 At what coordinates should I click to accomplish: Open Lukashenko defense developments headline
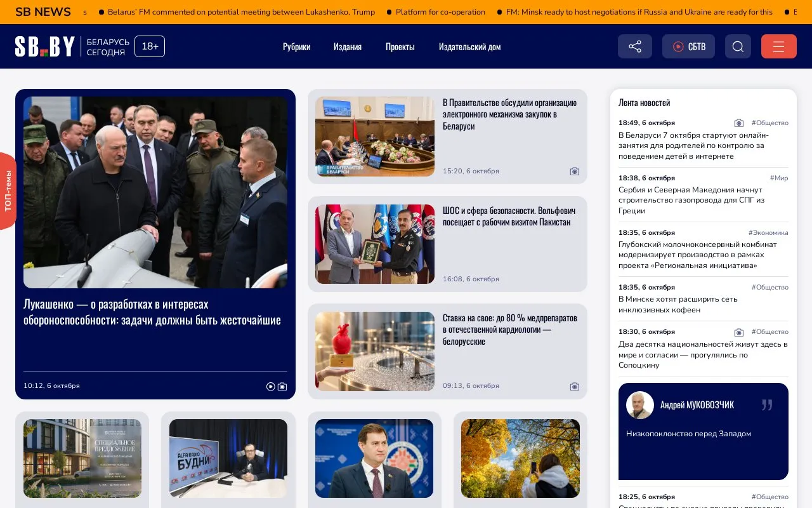tap(152, 312)
